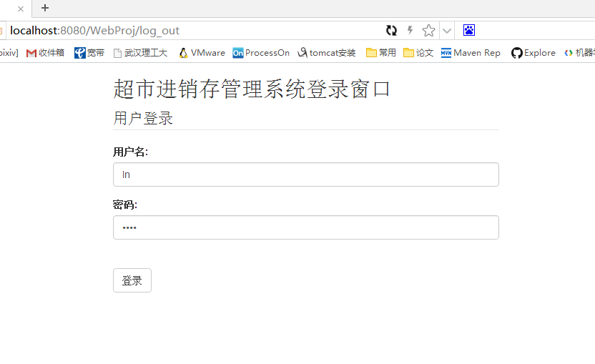Expand the 常用 bookmark folder
The height and width of the screenshot is (364, 595).
(381, 53)
